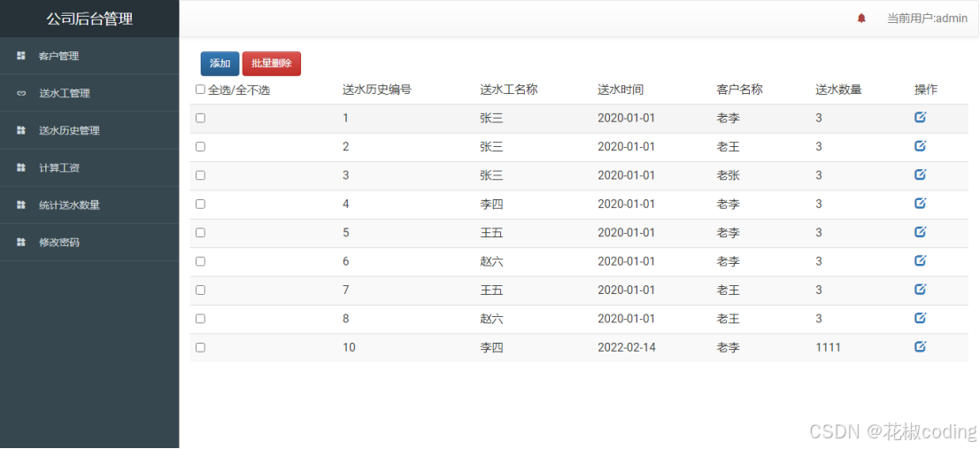
Task: Toggle the 全选/全不选 checkbox
Action: 200,89
